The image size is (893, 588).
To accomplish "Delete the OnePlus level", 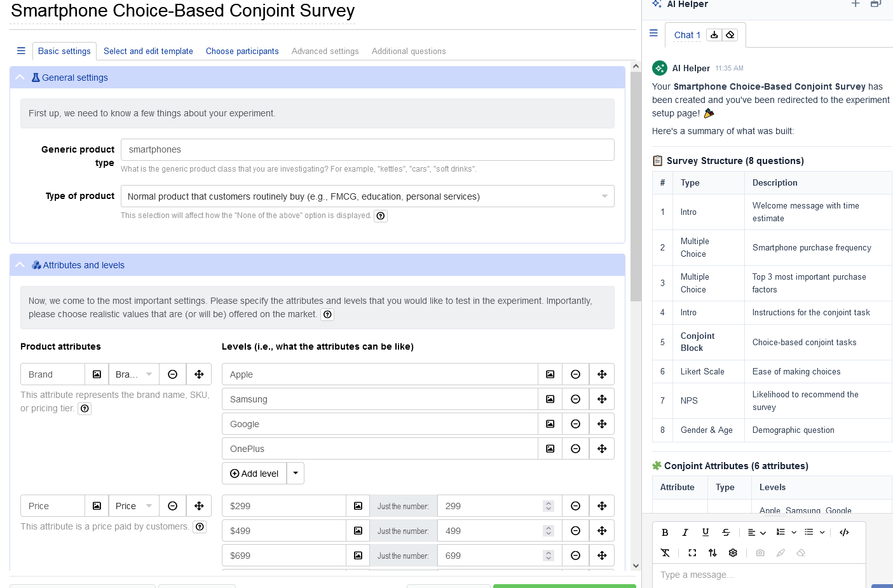I will pyautogui.click(x=576, y=449).
